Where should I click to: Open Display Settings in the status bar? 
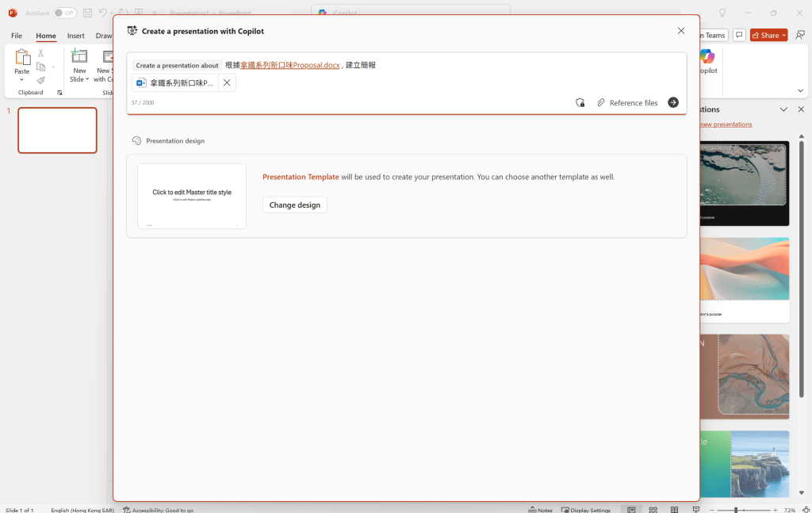586,510
